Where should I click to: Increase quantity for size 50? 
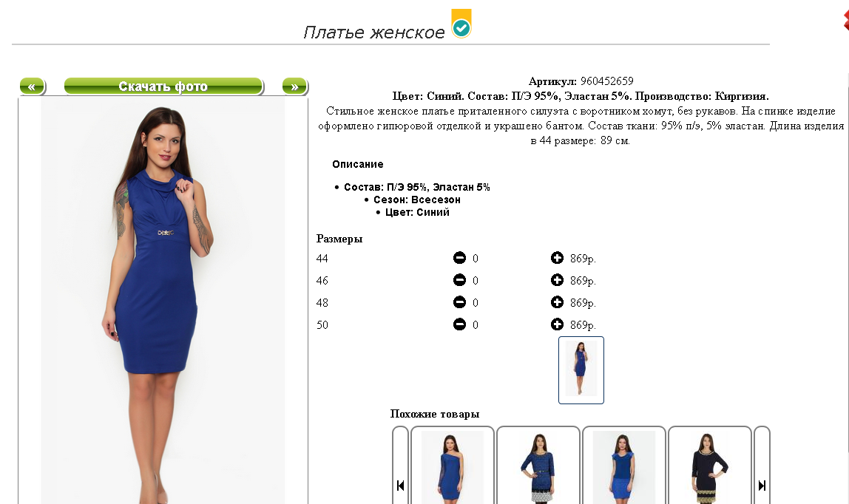pos(557,324)
